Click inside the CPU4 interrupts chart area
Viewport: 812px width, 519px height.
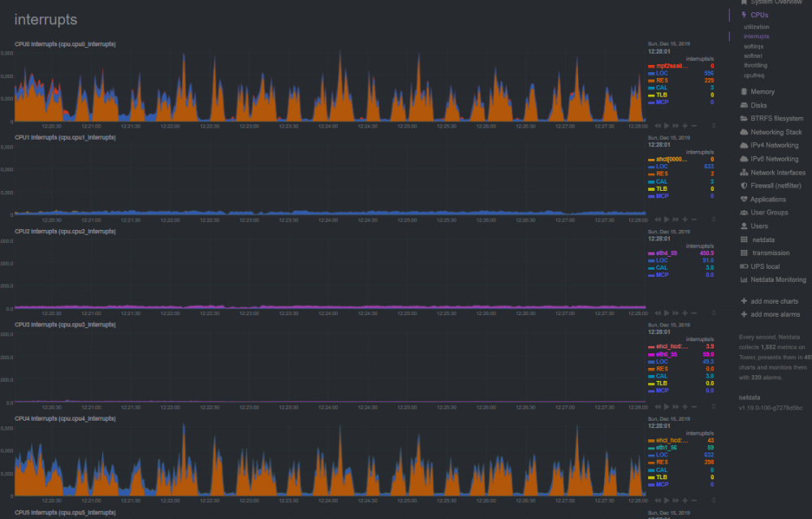pyautogui.click(x=330, y=460)
